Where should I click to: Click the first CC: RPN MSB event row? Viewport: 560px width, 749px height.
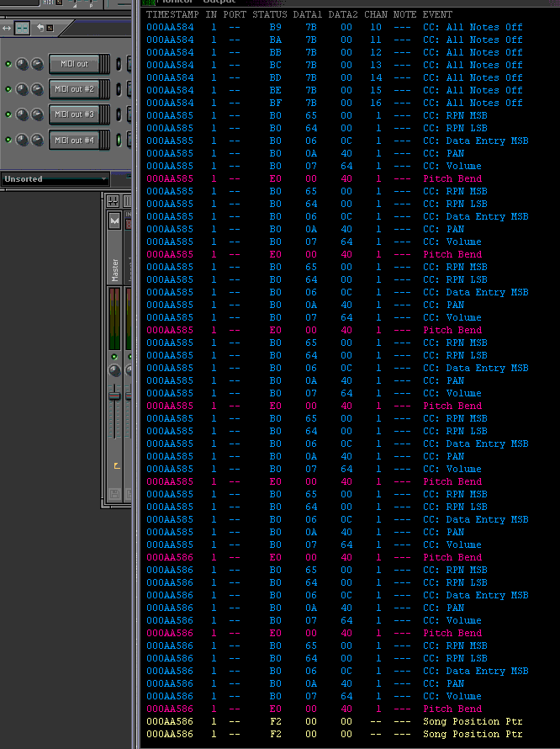click(316, 115)
